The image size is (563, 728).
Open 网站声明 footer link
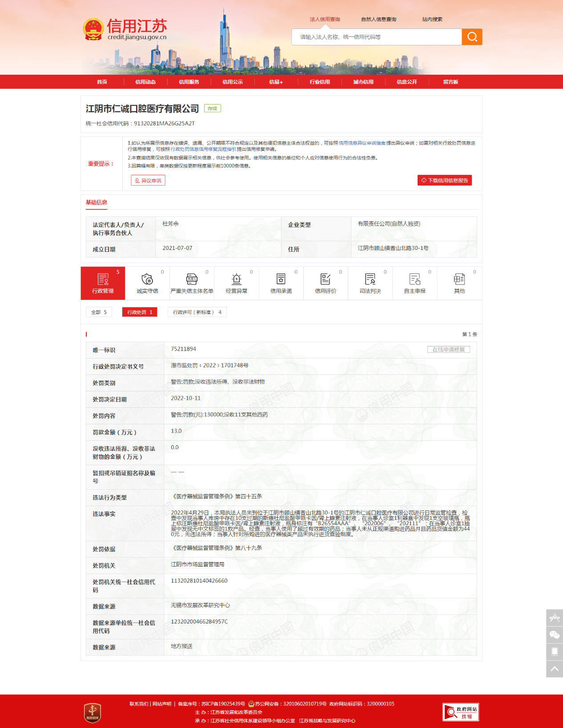click(x=162, y=704)
